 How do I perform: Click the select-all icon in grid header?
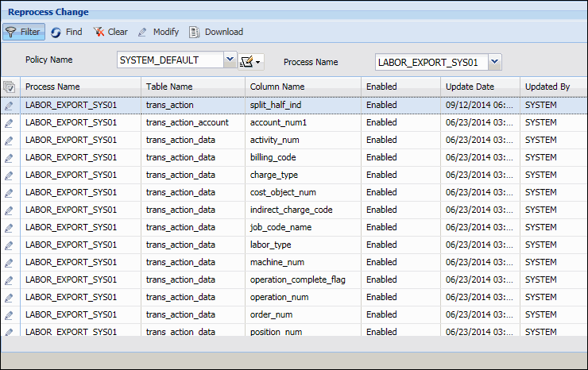coord(10,87)
